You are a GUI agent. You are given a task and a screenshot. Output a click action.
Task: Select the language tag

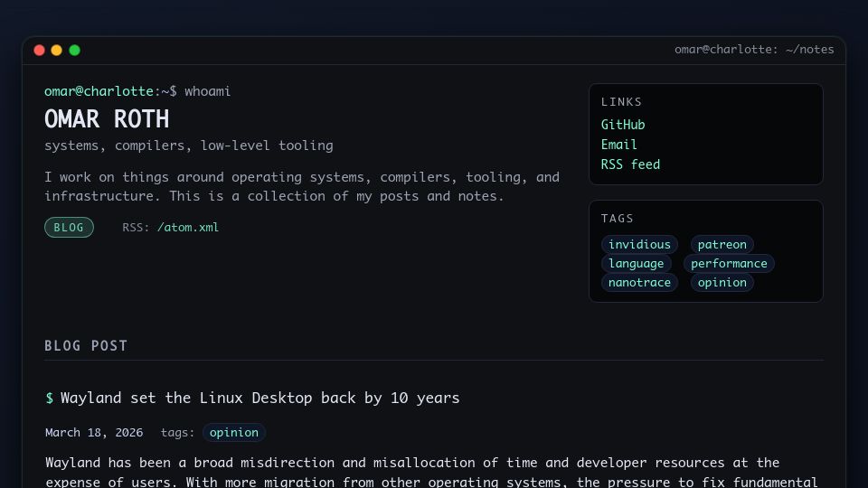636,263
